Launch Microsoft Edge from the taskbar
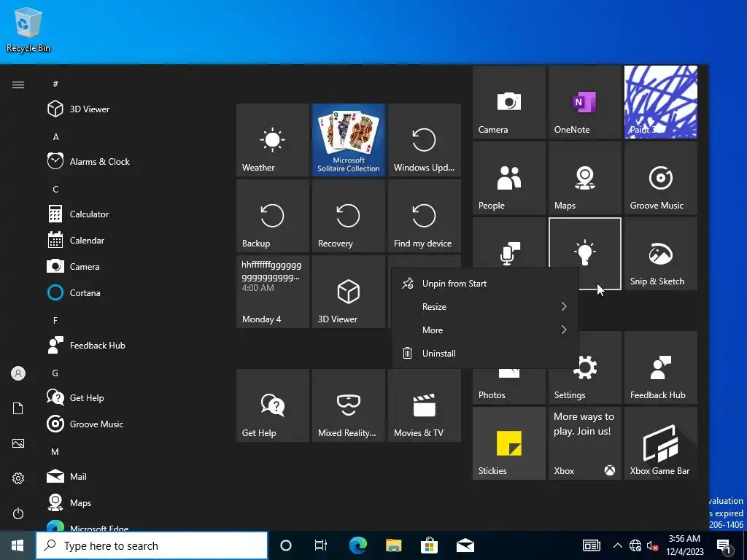The image size is (747, 560). click(358, 545)
